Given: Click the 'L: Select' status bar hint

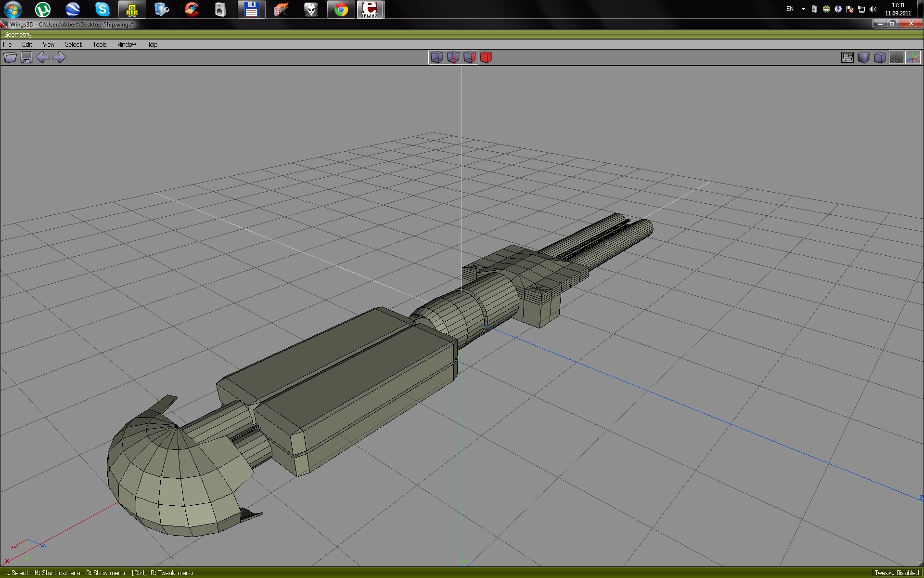Looking at the screenshot, I should click(x=16, y=573).
